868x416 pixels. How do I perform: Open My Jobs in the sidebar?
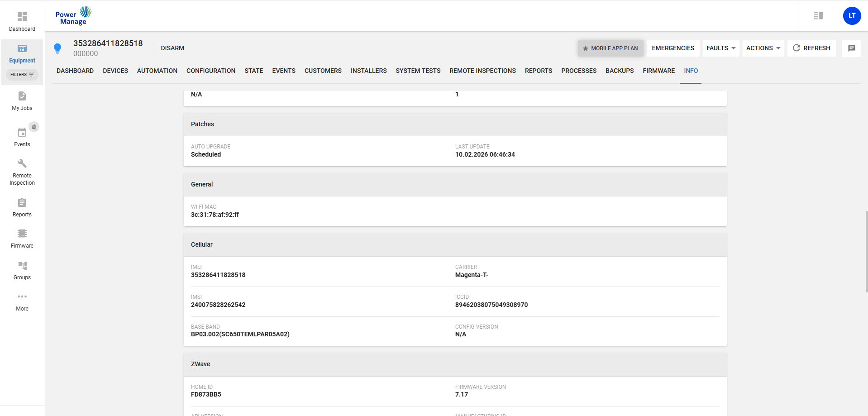tap(22, 96)
